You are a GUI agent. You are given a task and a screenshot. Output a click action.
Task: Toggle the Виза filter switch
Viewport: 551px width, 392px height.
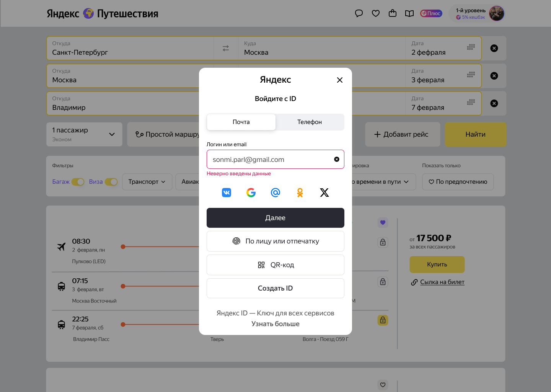point(111,182)
